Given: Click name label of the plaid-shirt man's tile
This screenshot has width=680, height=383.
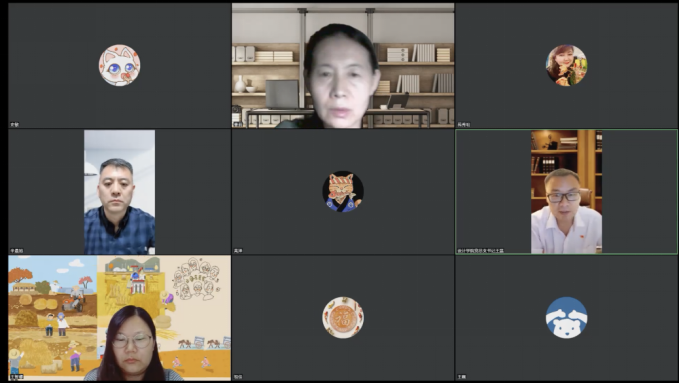Looking at the screenshot, I should pyautogui.click(x=16, y=251).
